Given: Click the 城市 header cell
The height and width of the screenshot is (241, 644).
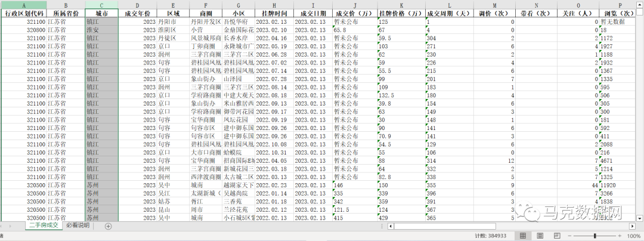Looking at the screenshot, I should tap(101, 13).
